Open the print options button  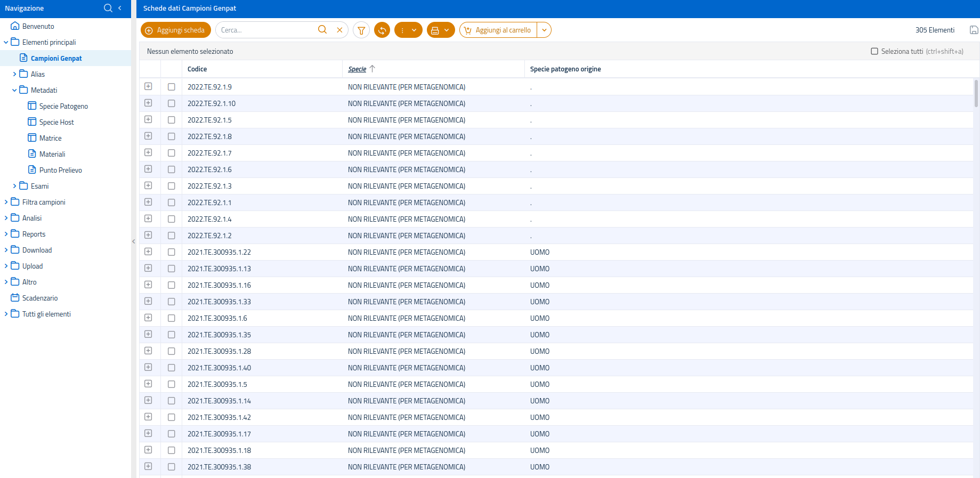click(441, 30)
